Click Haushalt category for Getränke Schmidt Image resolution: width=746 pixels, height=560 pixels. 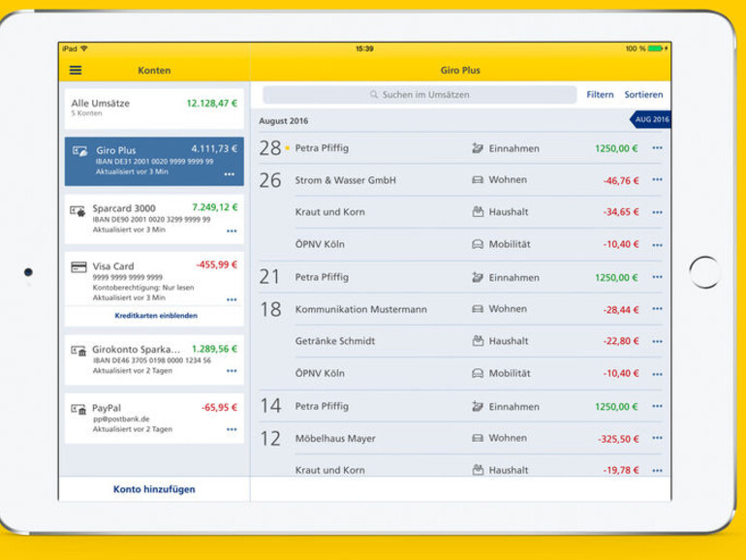(x=508, y=341)
